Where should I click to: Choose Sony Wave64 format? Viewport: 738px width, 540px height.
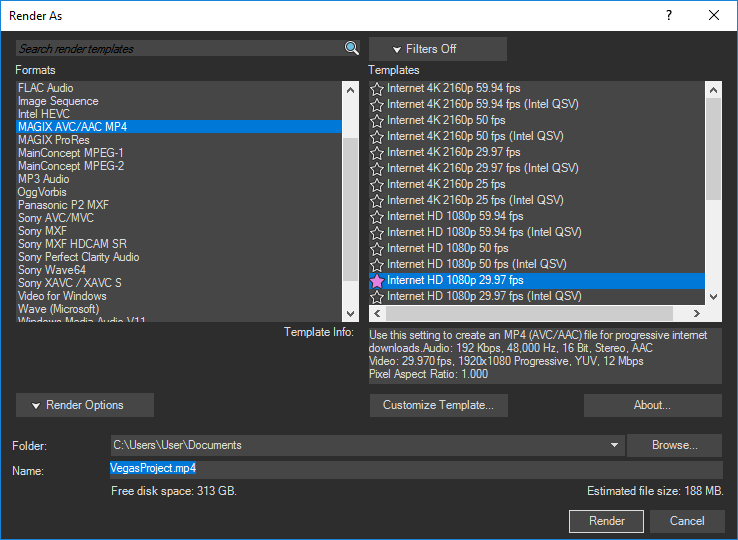(x=179, y=270)
